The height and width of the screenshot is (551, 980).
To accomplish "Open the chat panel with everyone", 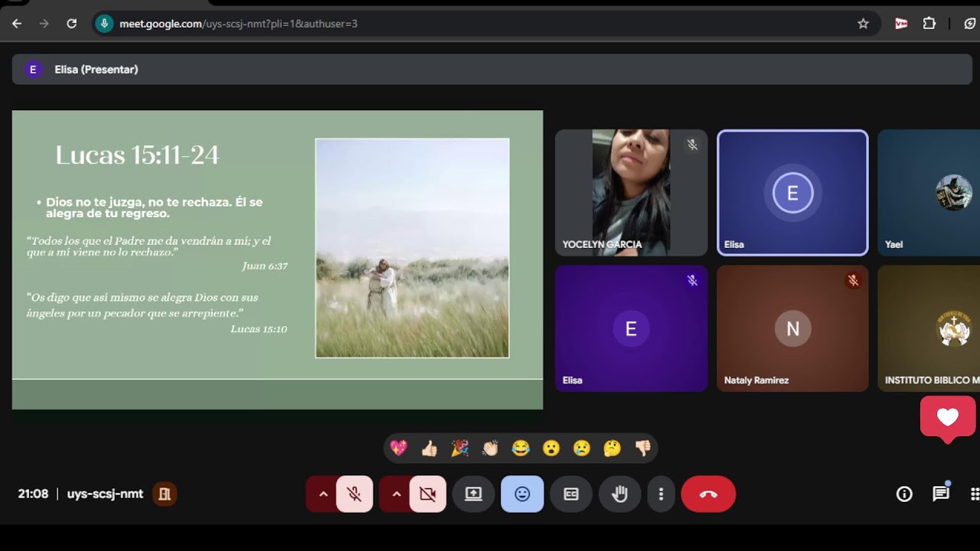I will [941, 494].
